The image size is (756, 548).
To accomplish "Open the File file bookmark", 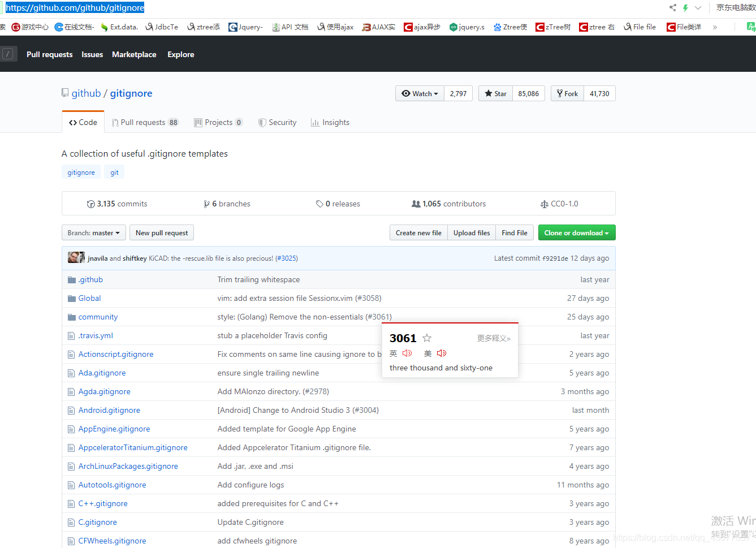I will 640,27.
